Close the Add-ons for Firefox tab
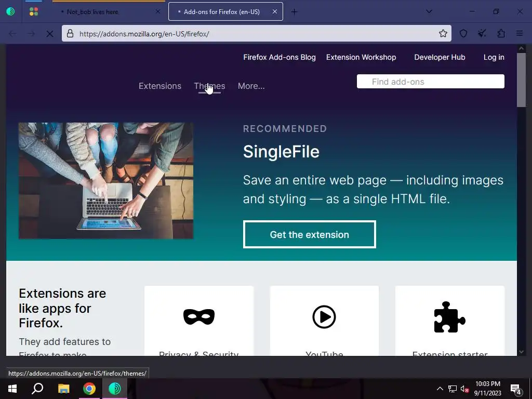 [x=275, y=11]
